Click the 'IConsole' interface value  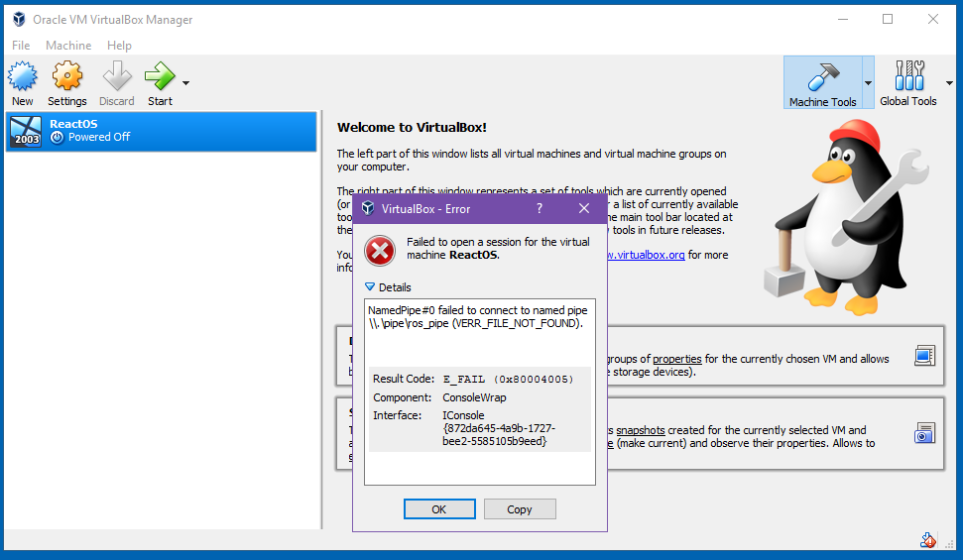pos(463,415)
